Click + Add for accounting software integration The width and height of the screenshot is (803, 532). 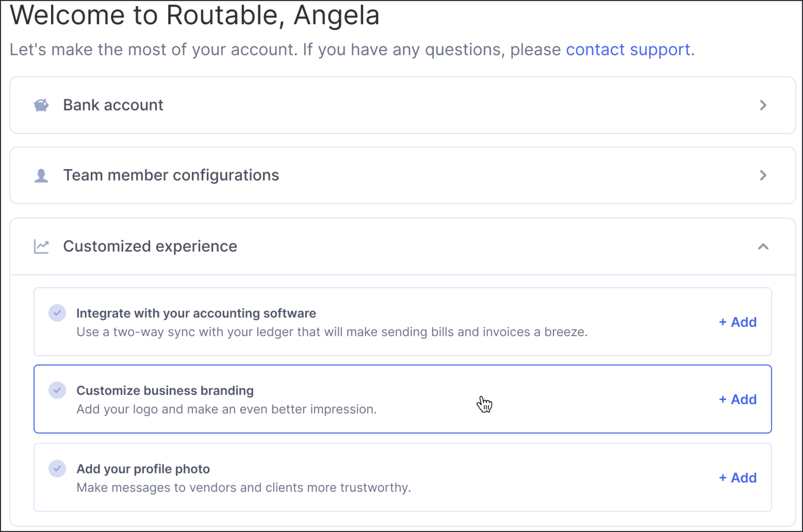tap(738, 322)
